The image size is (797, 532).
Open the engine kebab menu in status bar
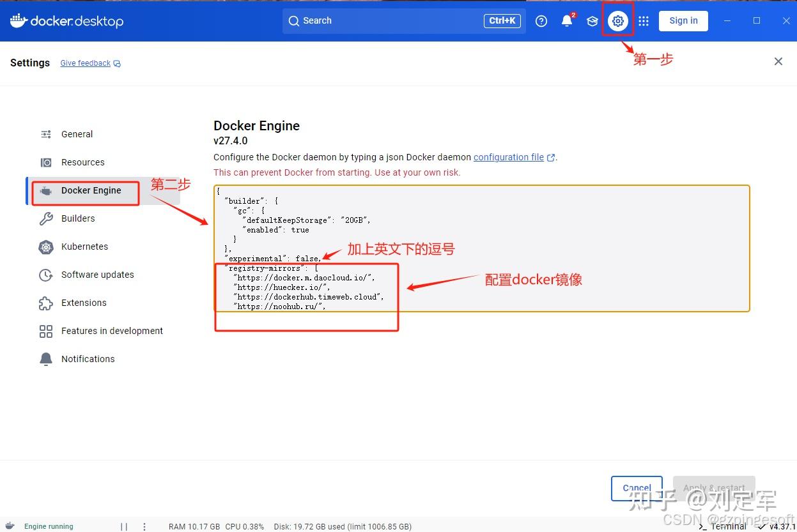point(144,527)
